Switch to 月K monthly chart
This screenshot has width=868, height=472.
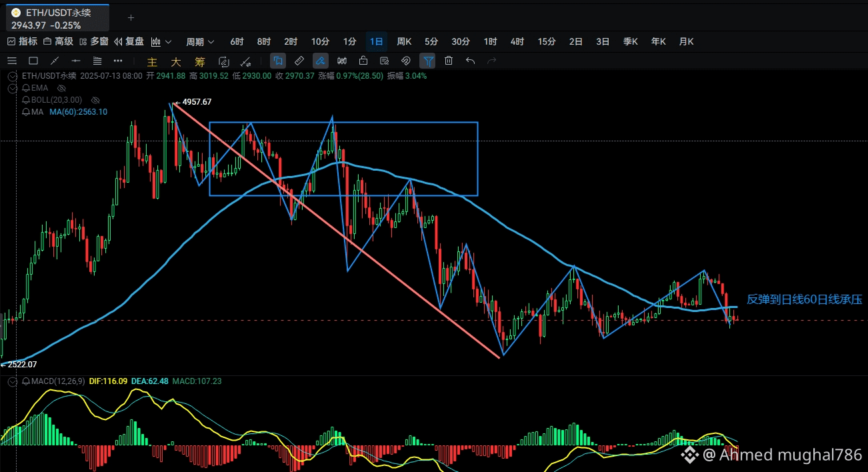pos(686,41)
